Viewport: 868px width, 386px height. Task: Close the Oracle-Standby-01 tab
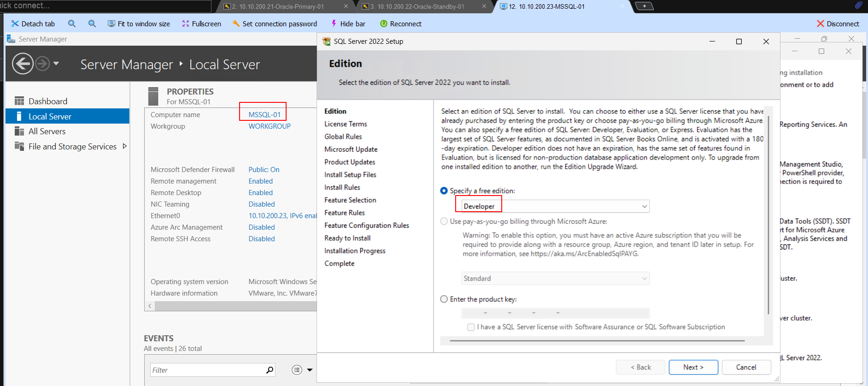click(x=484, y=6)
